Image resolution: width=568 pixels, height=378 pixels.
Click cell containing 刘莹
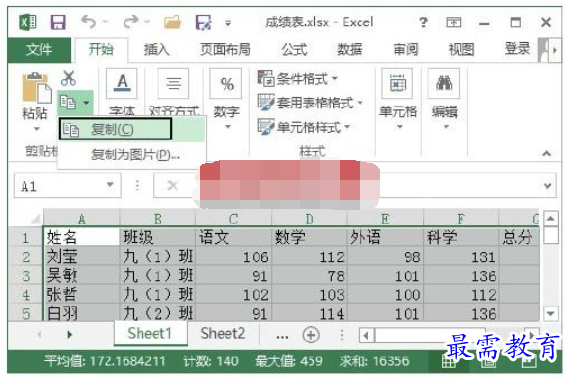(x=82, y=257)
